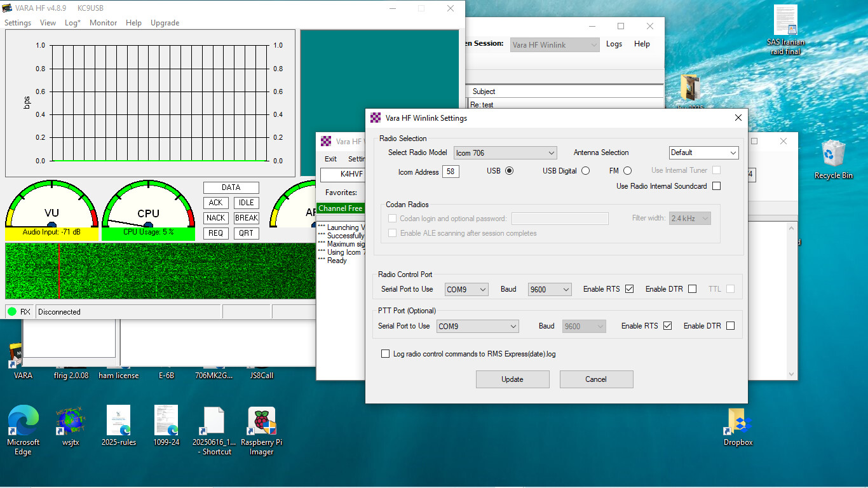Image resolution: width=868 pixels, height=488 pixels.
Task: Click the Update button
Action: [512, 379]
